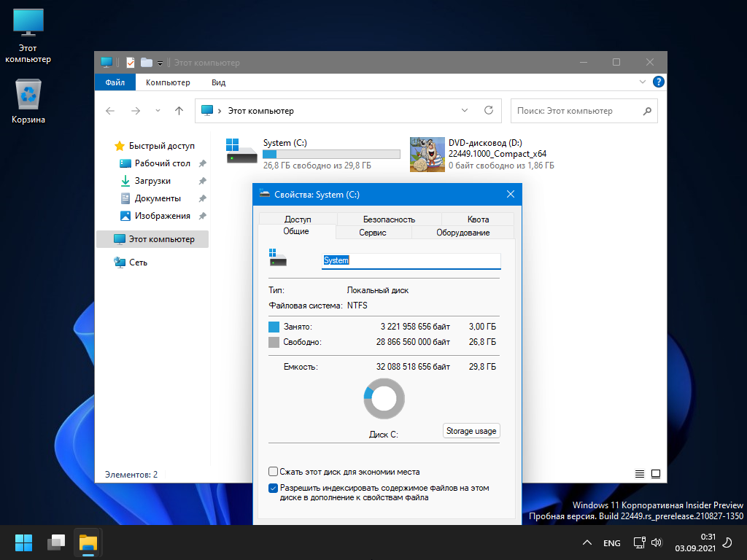The width and height of the screenshot is (747, 560).
Task: Click the System (C:) disk usage bar
Action: pyautogui.click(x=331, y=154)
